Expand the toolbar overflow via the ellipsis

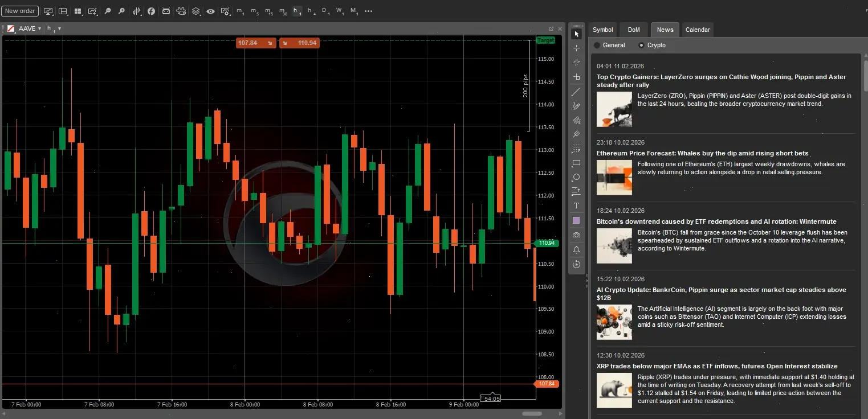[369, 11]
